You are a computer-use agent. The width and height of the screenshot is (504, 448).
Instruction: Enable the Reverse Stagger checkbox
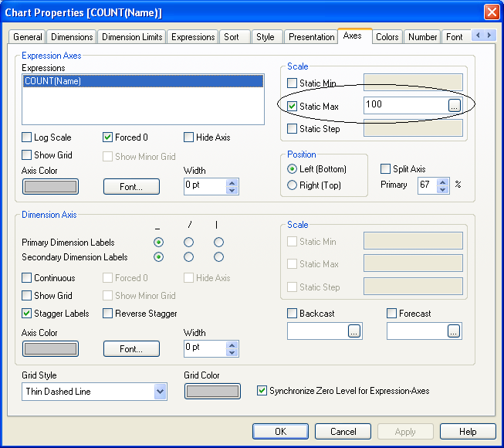107,314
